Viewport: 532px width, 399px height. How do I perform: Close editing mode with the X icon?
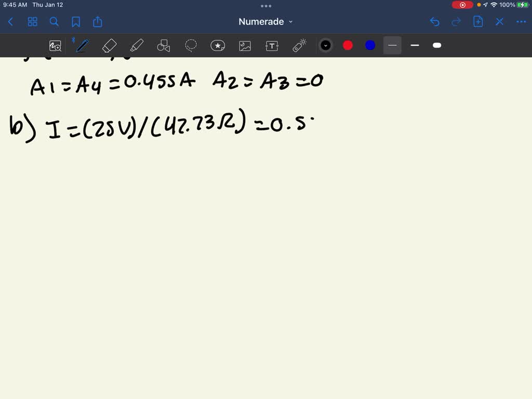(499, 22)
